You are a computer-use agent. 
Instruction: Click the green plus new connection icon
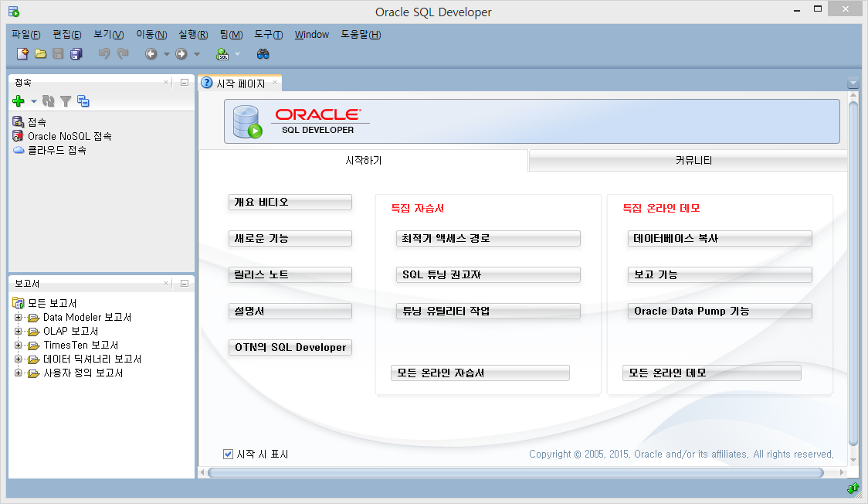click(x=19, y=100)
